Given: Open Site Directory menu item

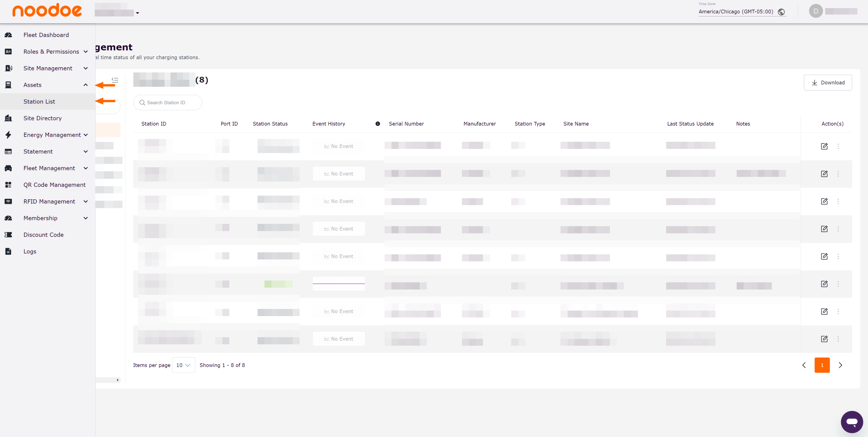Looking at the screenshot, I should coord(42,118).
